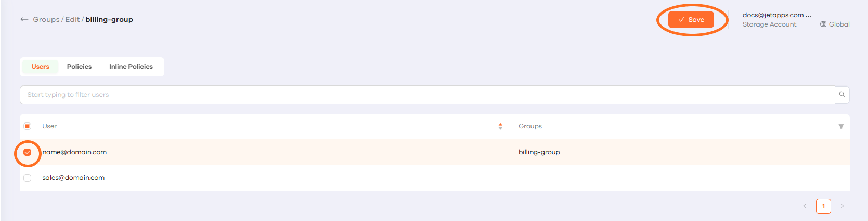
Task: Uncheck the name@domain.com user checkbox
Action: click(x=28, y=152)
